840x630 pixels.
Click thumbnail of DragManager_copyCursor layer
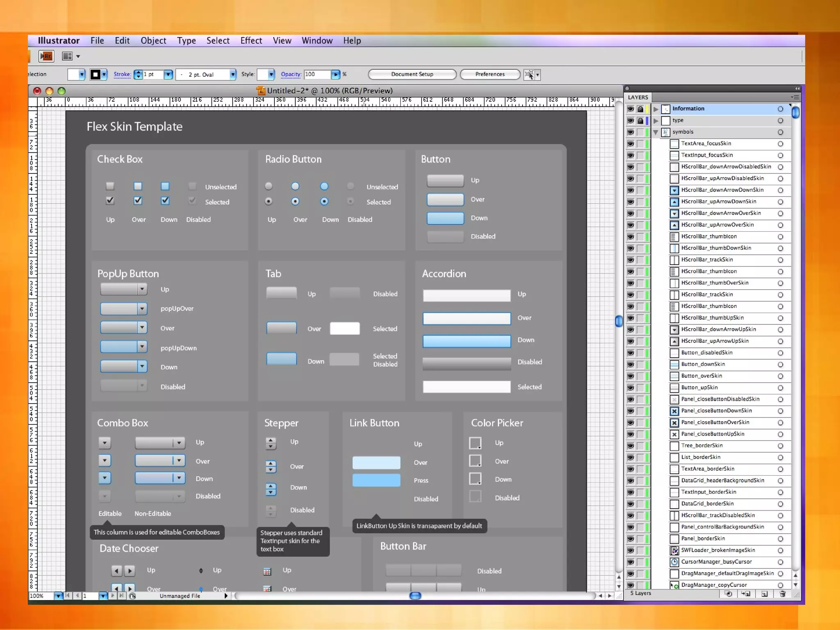674,585
